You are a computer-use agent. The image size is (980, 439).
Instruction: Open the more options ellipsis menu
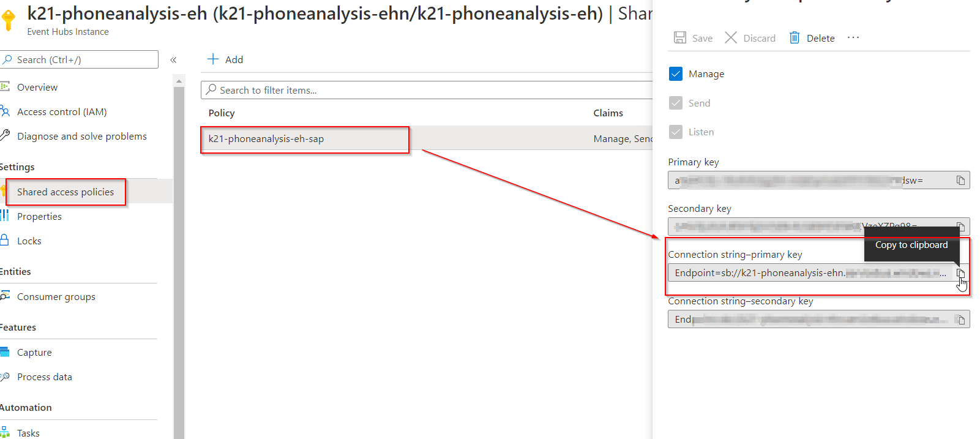(x=853, y=38)
